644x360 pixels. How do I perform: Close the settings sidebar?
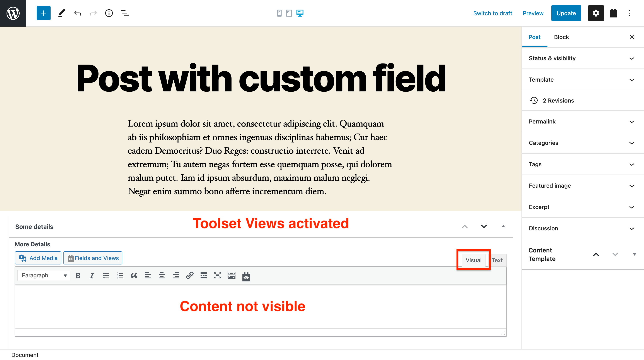(x=632, y=37)
